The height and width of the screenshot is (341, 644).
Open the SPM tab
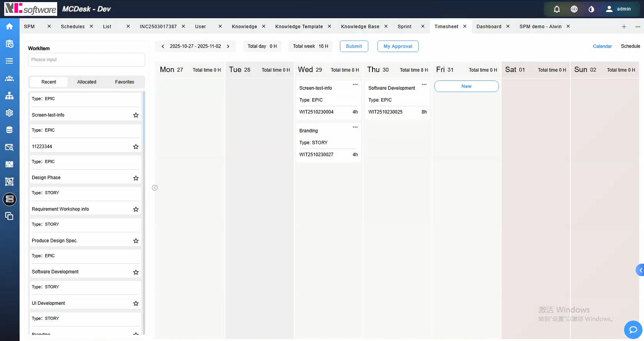pyautogui.click(x=29, y=27)
